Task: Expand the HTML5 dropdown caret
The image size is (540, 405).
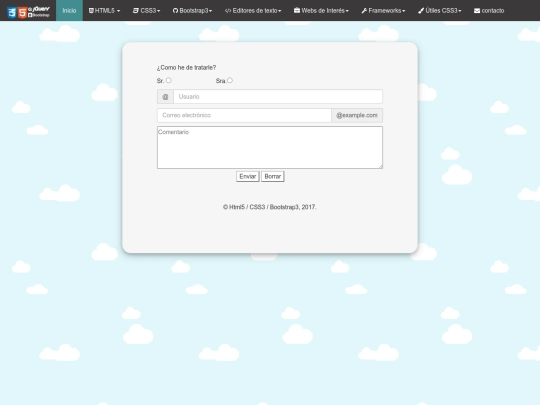Action: [118, 11]
